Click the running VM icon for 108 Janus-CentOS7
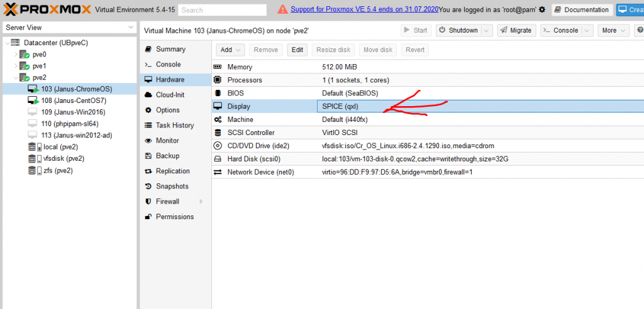 coord(33,100)
